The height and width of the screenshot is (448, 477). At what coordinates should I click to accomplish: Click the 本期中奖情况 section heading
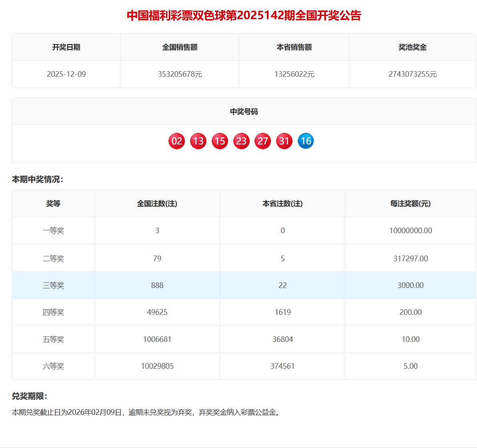[x=38, y=180]
